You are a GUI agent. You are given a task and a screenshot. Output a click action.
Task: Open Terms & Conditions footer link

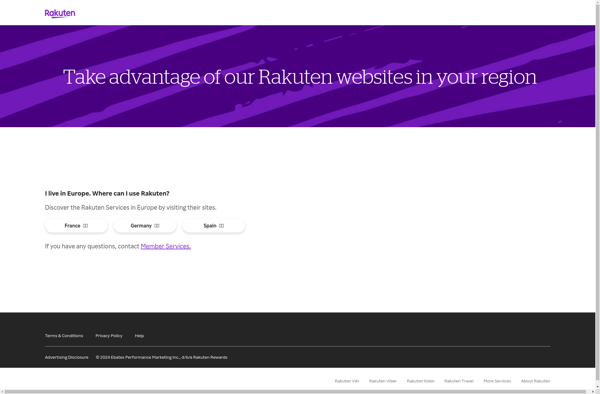64,336
